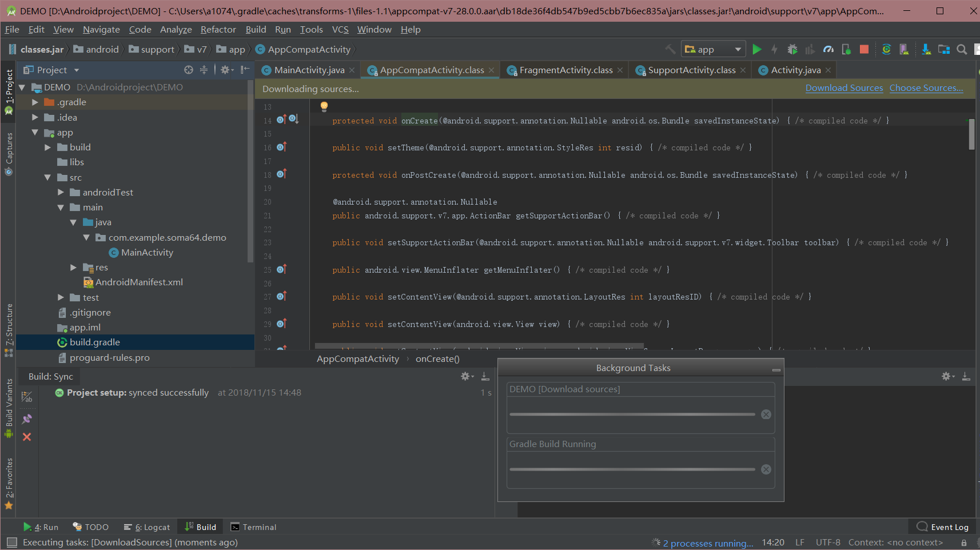Run the app with the green play icon

757,50
